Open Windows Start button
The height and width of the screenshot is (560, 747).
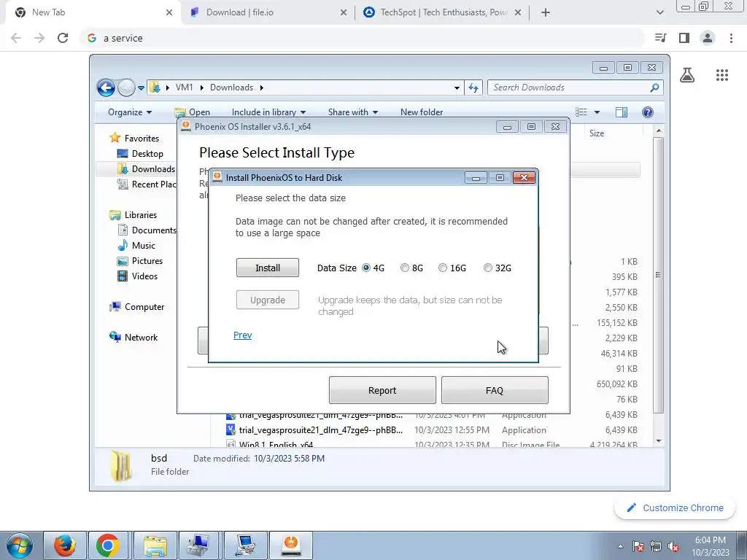[x=19, y=545]
